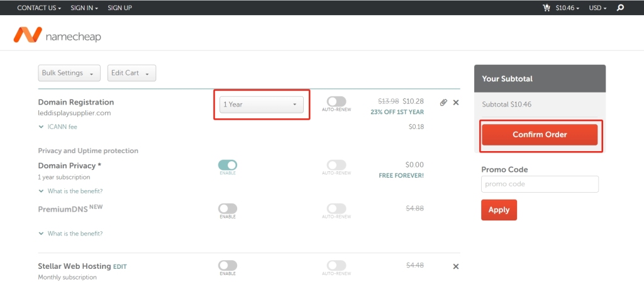The image size is (644, 284).
Task: Click the Apply promo code button
Action: [x=499, y=210]
